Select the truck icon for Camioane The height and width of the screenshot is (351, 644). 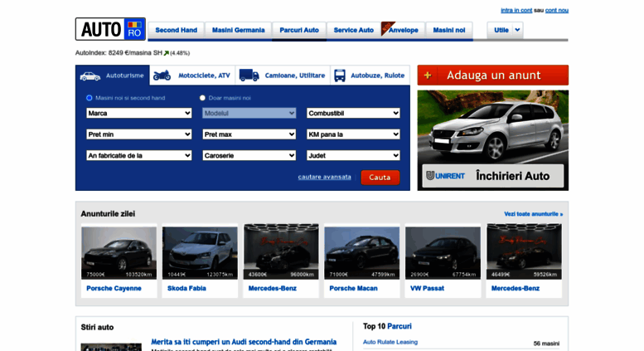coord(249,76)
